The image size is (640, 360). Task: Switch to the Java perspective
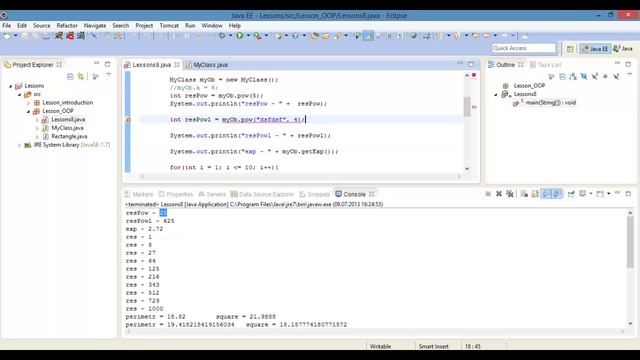click(623, 49)
